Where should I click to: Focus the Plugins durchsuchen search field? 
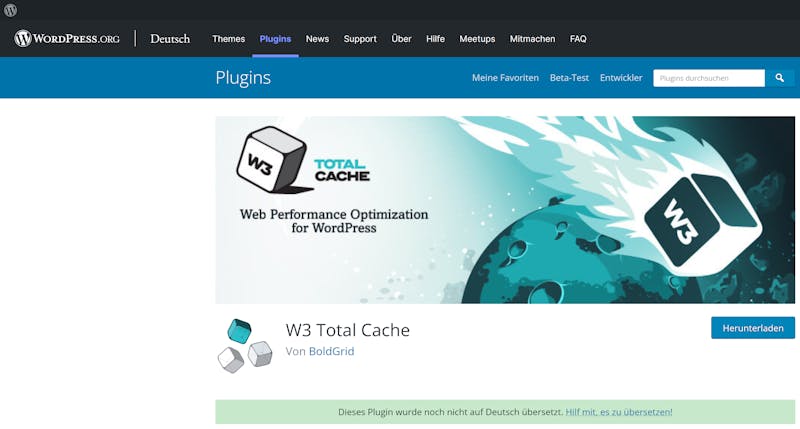[x=709, y=78]
